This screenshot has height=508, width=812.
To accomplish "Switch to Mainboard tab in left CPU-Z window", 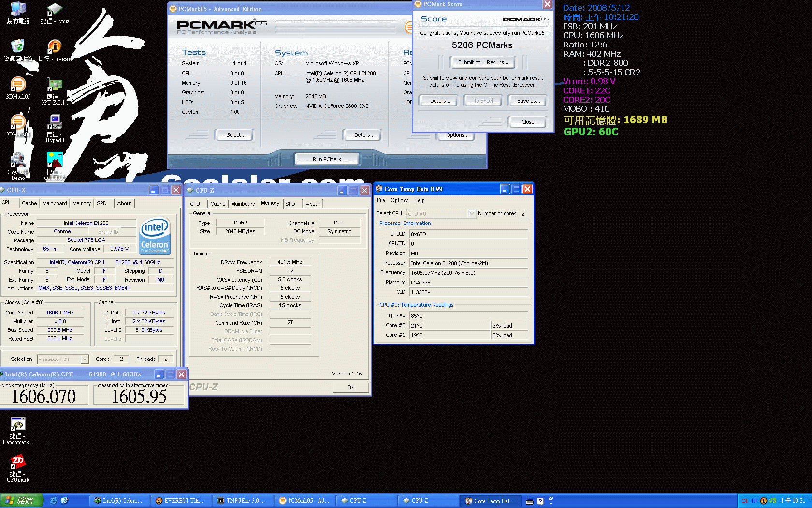I will point(55,203).
